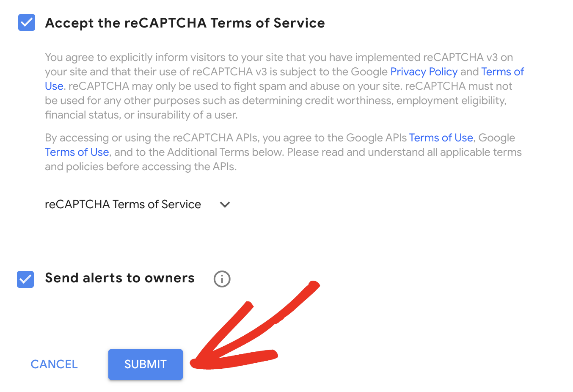The height and width of the screenshot is (392, 573).
Task: Submit the reCAPTCHA registration form
Action: coord(145,364)
